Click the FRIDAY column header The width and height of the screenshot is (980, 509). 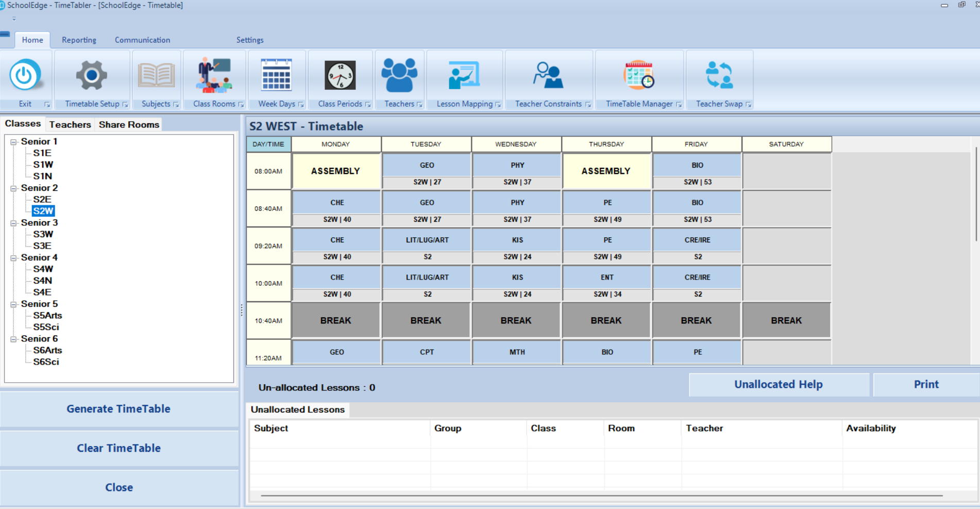696,144
